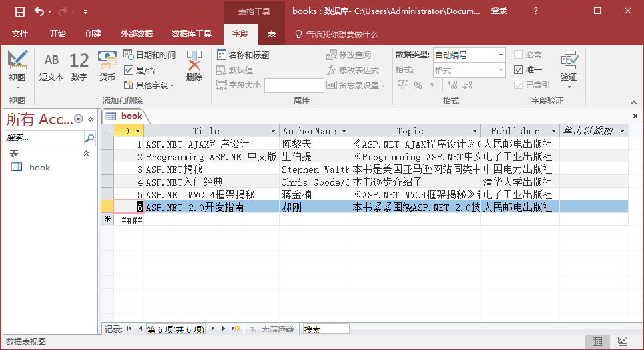The width and height of the screenshot is (644, 350).
Task: Click Name and Caption button
Action: coord(244,55)
